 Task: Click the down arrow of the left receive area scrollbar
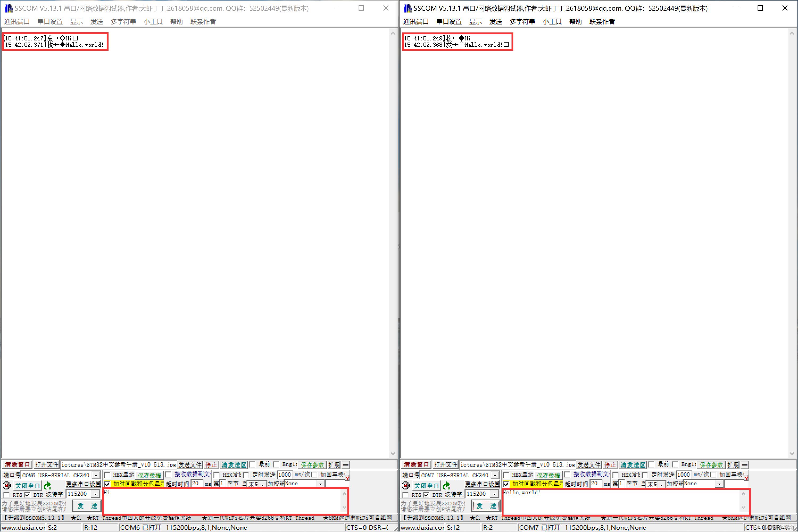click(393, 454)
